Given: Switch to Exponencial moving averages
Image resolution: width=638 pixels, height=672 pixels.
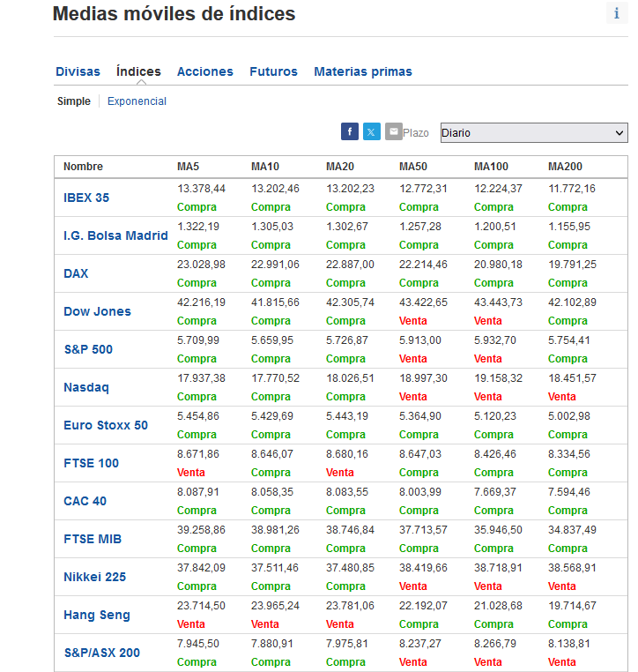Looking at the screenshot, I should click(x=137, y=101).
